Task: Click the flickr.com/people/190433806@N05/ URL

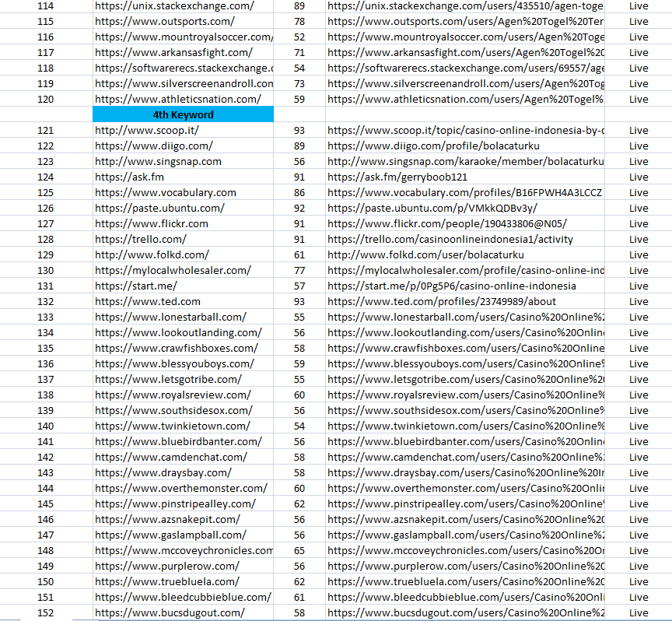Action: coord(465,224)
